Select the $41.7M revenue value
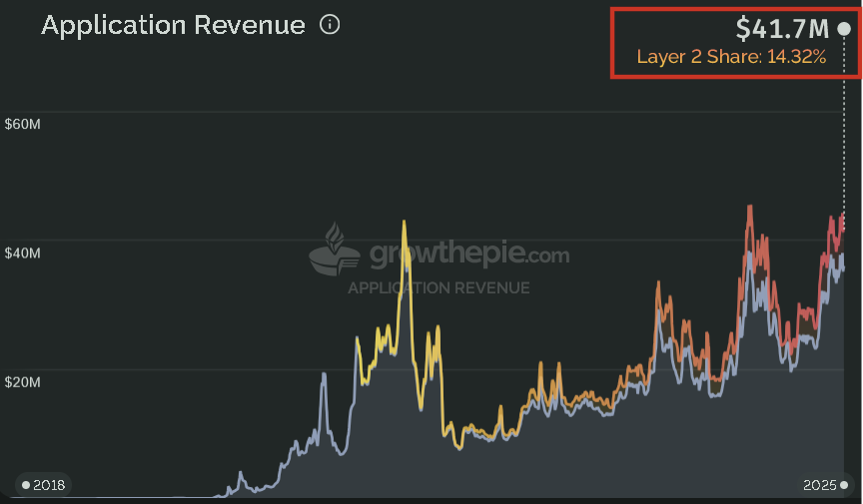 pyautogui.click(x=782, y=29)
